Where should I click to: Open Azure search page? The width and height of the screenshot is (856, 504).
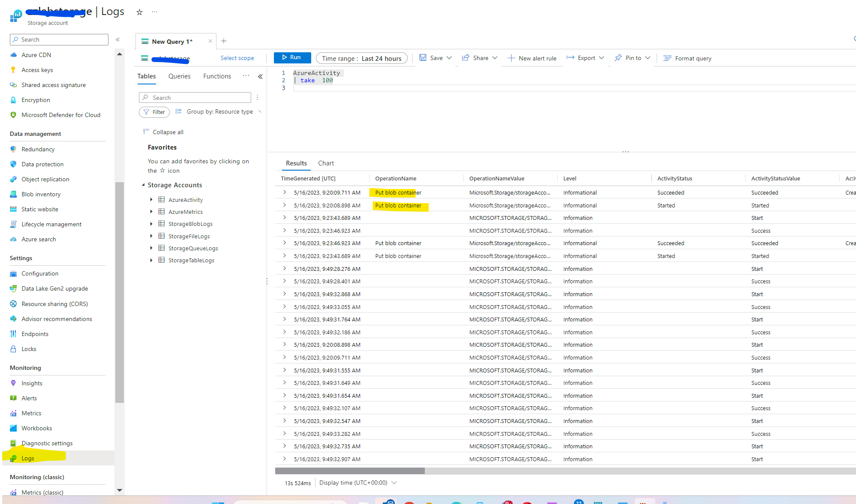click(39, 239)
